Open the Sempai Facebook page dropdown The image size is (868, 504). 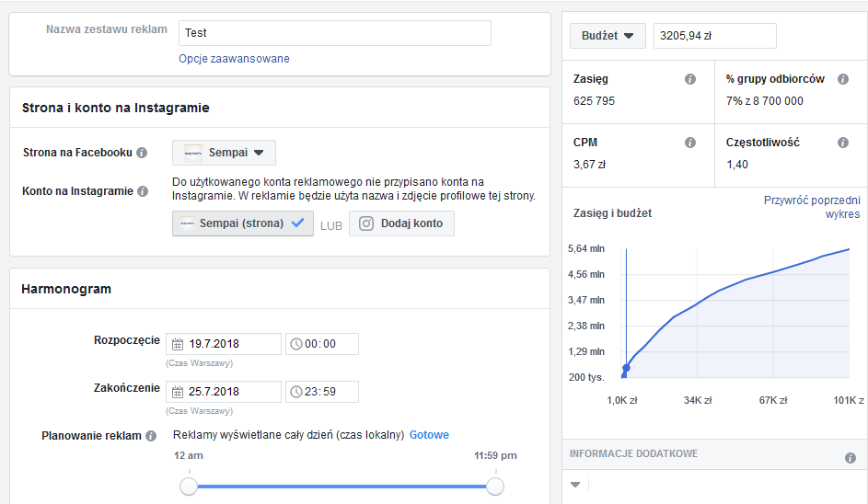click(224, 153)
